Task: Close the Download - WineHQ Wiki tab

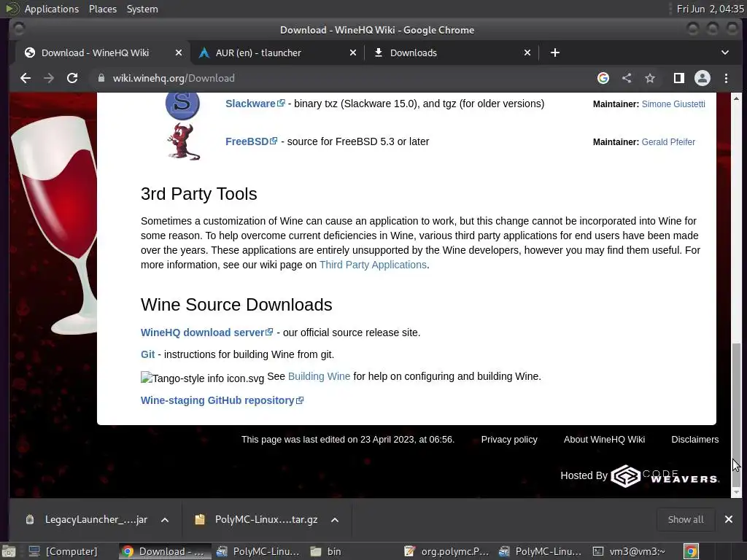Action: (179, 52)
